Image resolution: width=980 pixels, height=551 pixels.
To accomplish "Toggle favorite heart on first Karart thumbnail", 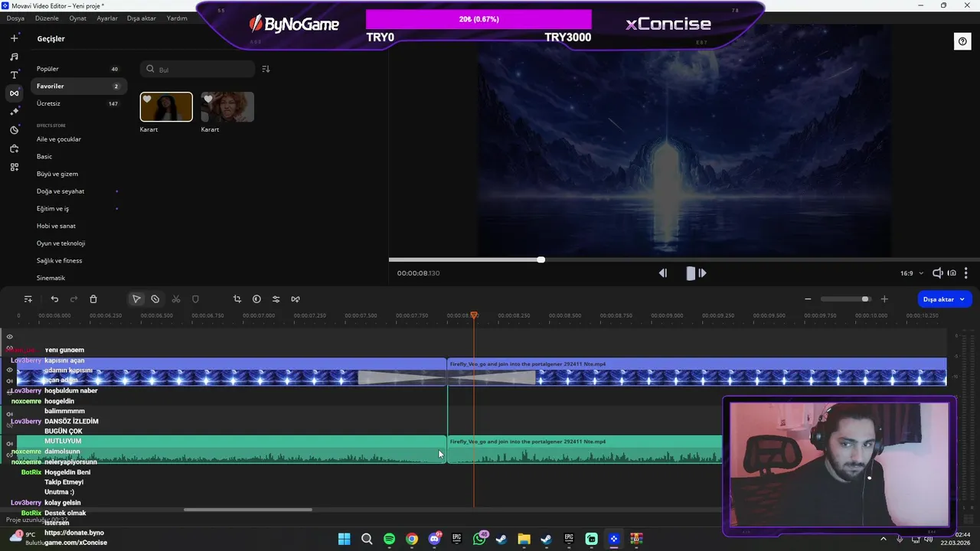I will [147, 99].
